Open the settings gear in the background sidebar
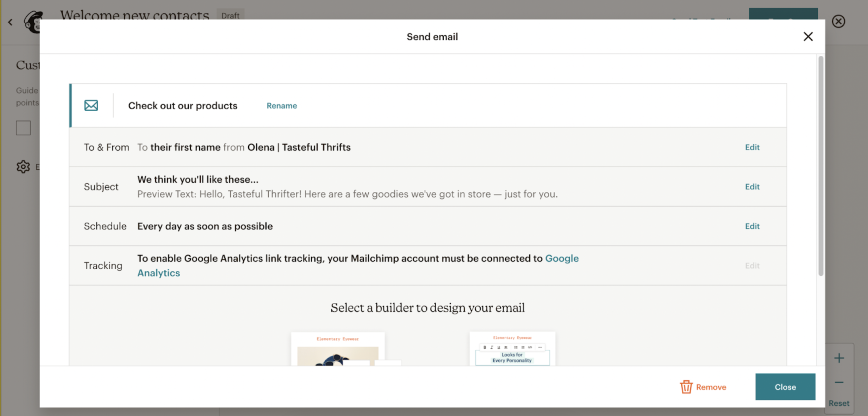The width and height of the screenshot is (868, 416). [x=23, y=167]
